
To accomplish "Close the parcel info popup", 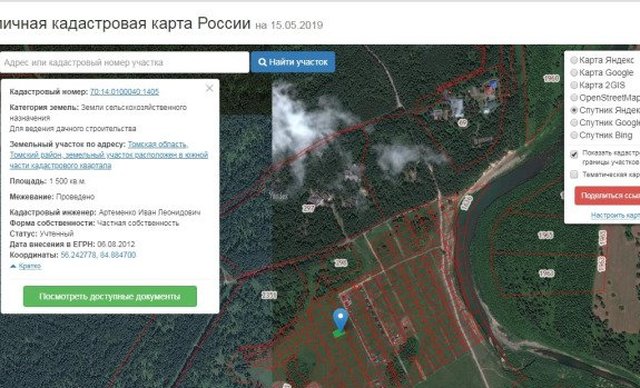I will tap(209, 88).
